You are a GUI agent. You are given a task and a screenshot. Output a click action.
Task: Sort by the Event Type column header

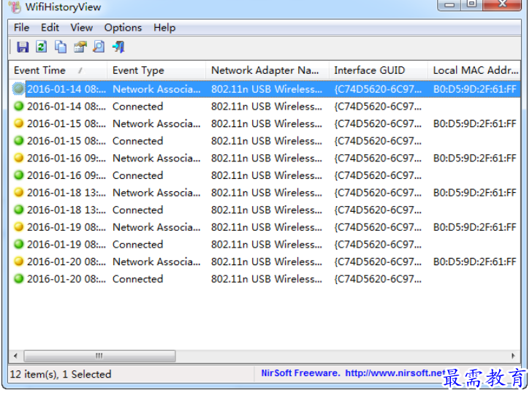pos(156,70)
